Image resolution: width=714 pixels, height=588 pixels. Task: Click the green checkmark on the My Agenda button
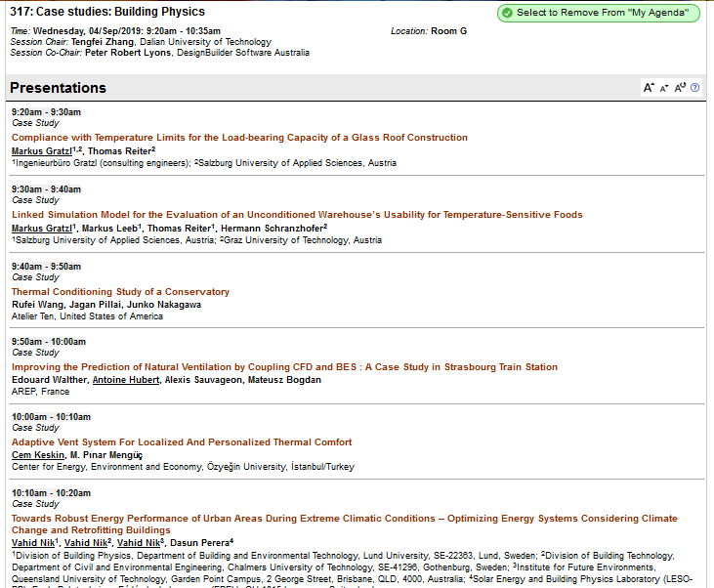[x=507, y=13]
